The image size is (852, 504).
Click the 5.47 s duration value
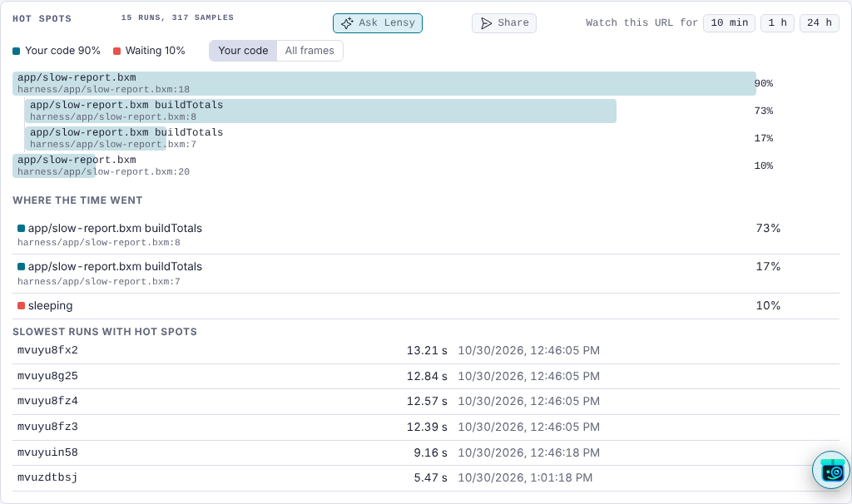click(x=430, y=478)
